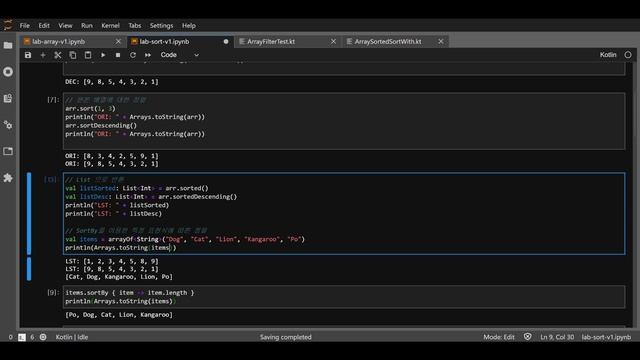Copy the selected cell
Screen dimensions: 640x360
click(73, 55)
